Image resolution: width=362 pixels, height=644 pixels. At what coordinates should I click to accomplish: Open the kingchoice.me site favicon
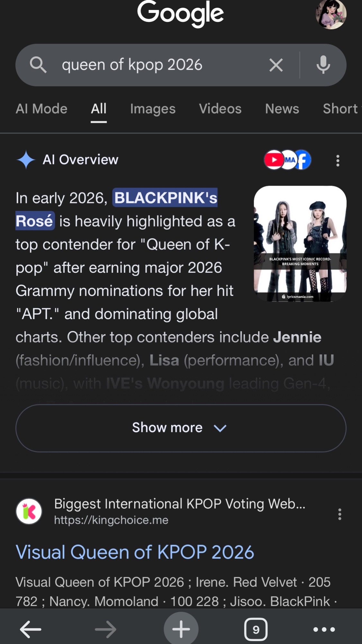[x=29, y=511]
